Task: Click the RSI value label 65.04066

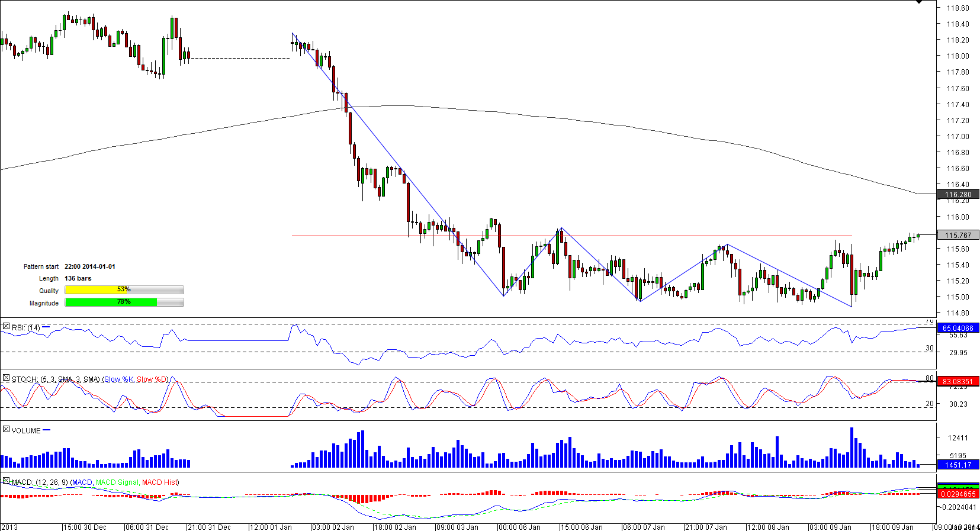Action: (x=958, y=328)
